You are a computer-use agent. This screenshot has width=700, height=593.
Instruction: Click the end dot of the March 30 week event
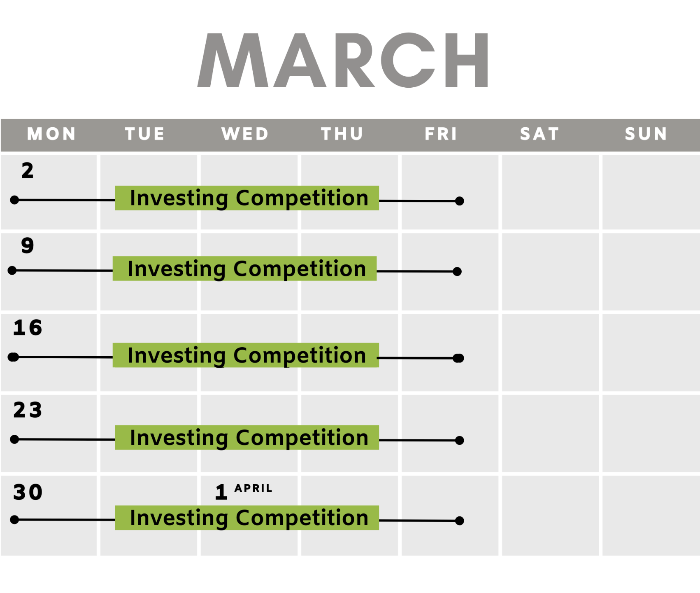click(460, 521)
